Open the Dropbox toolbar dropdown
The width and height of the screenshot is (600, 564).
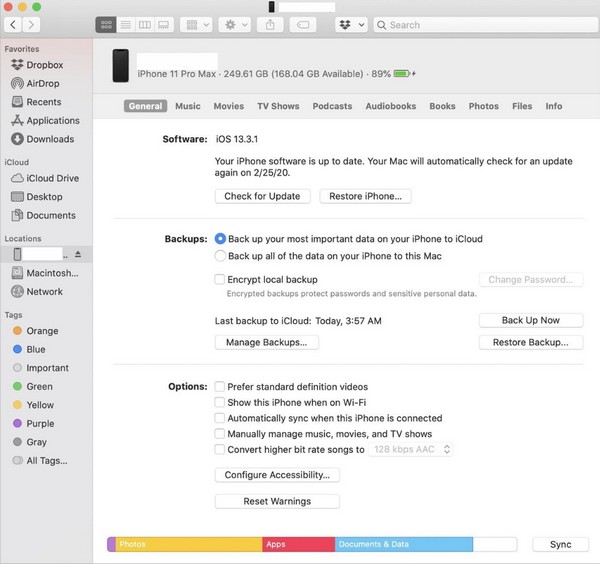click(351, 25)
